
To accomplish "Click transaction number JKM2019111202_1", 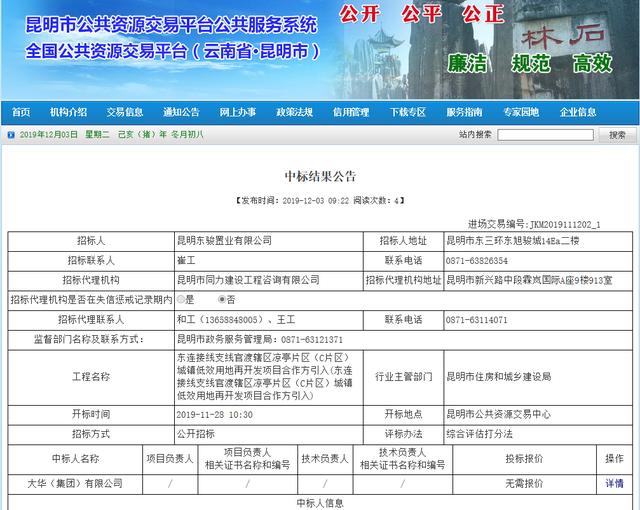I will click(x=565, y=225).
